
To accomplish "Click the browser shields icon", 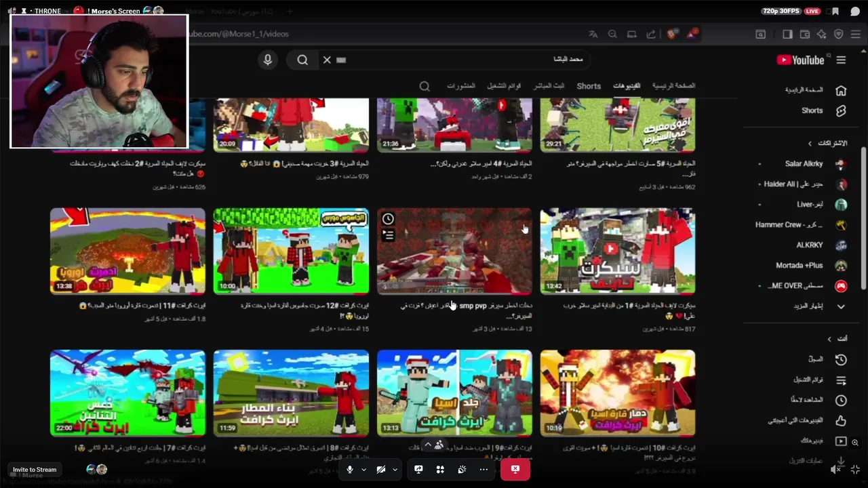I will (x=673, y=34).
